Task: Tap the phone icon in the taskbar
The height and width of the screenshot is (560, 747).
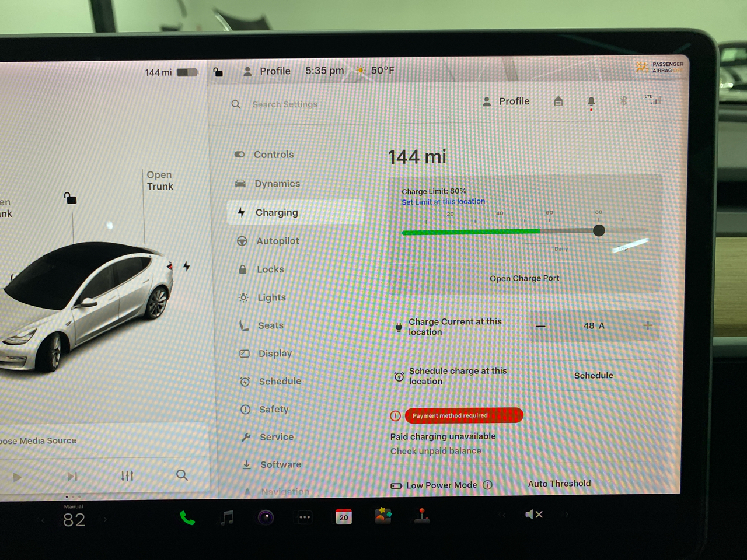Action: click(x=187, y=516)
